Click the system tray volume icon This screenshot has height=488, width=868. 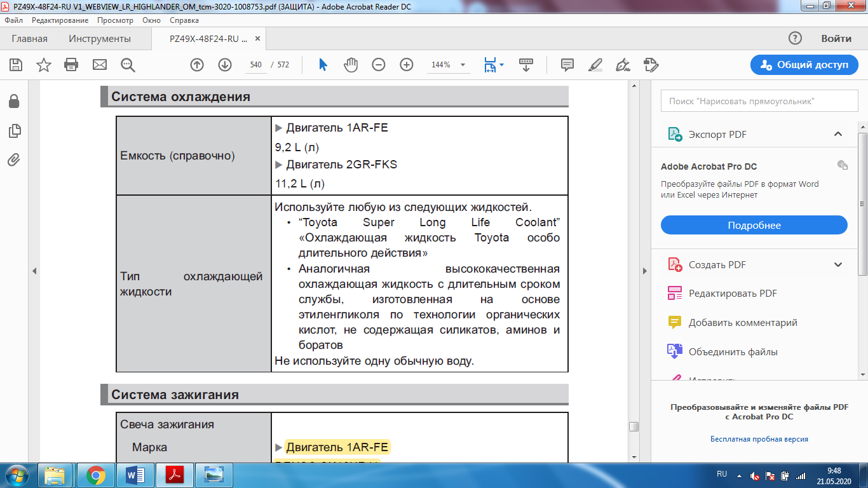pos(755,475)
